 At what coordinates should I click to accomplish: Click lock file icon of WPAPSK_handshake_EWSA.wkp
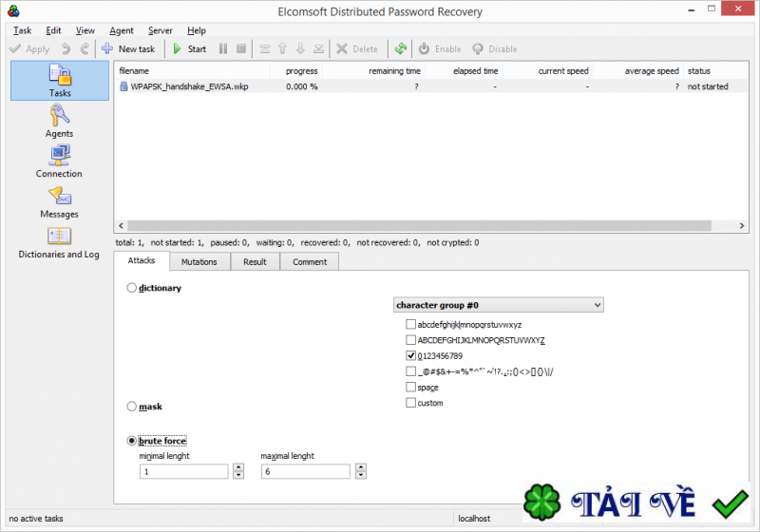pyautogui.click(x=123, y=86)
